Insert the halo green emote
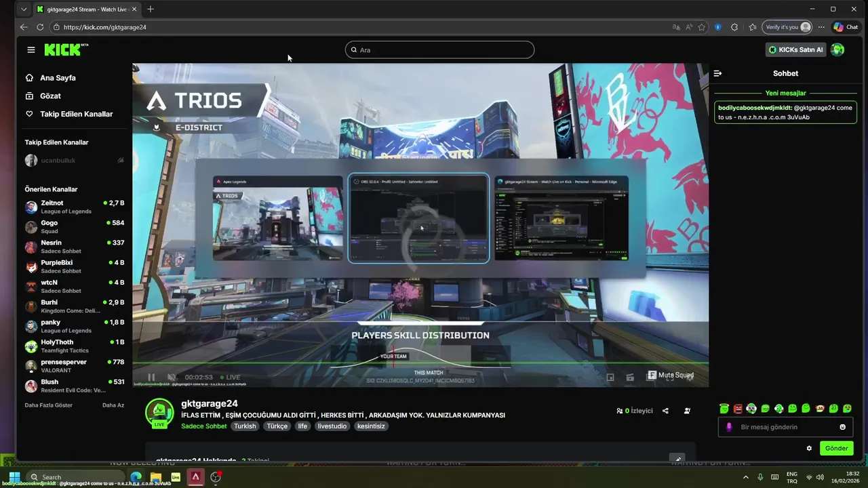 coord(724,409)
